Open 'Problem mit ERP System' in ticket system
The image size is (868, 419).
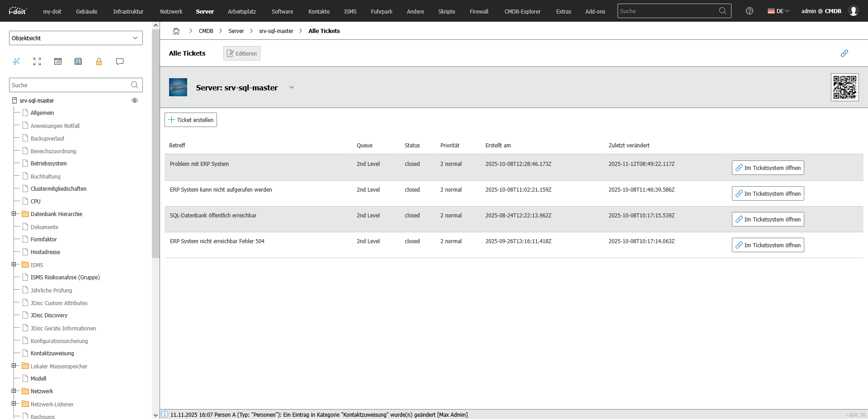coord(768,168)
